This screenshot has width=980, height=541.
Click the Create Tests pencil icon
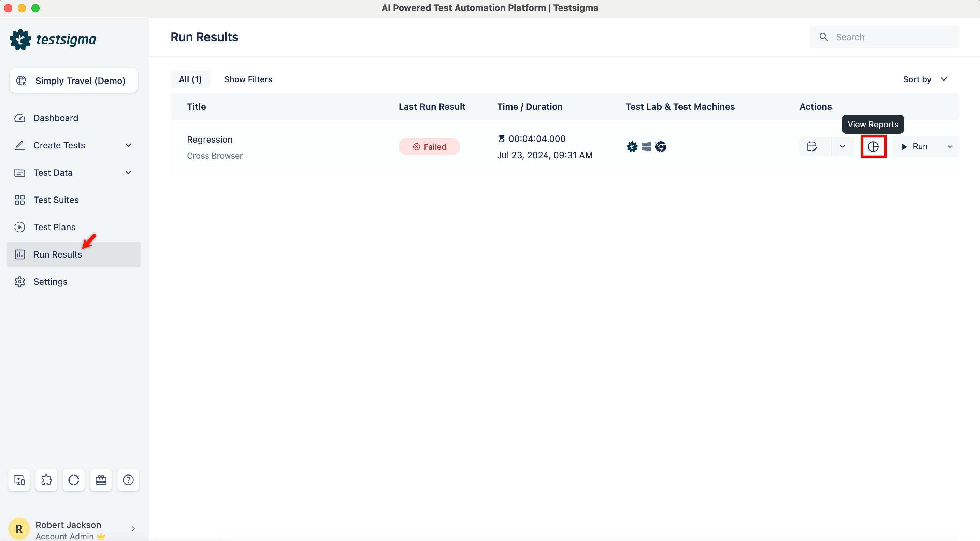(20, 145)
